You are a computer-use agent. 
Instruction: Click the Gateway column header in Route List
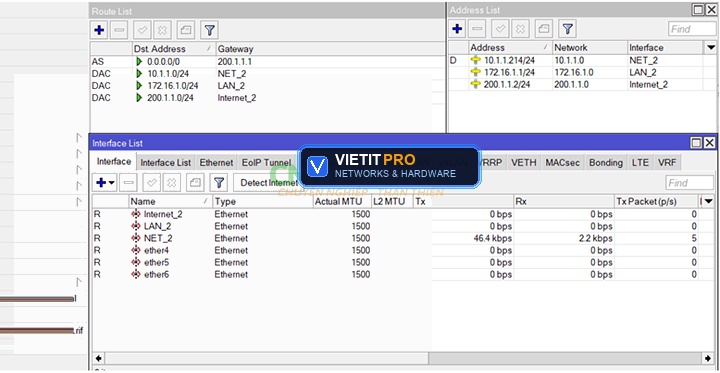tap(330, 49)
